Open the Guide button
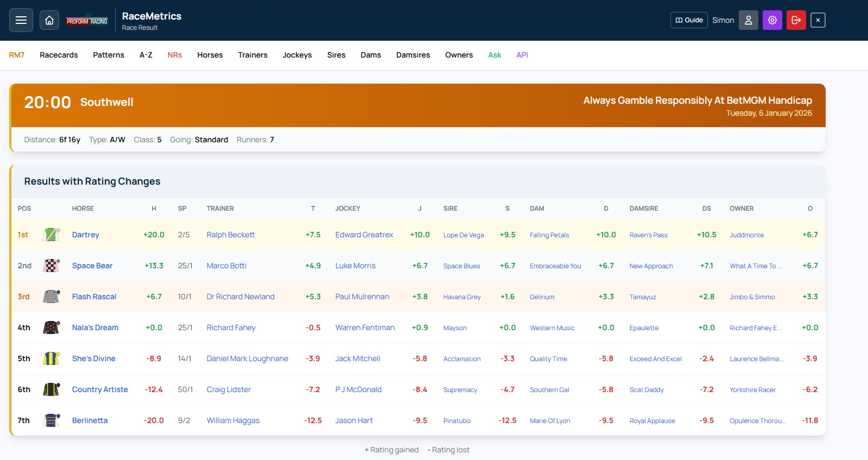 coord(689,20)
